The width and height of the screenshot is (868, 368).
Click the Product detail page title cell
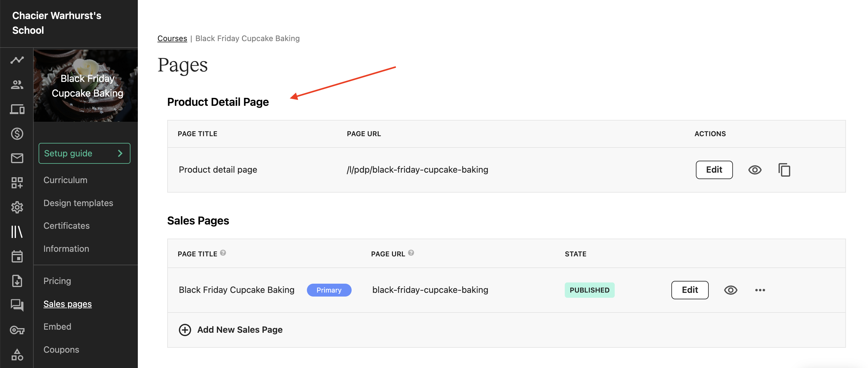[x=218, y=170]
